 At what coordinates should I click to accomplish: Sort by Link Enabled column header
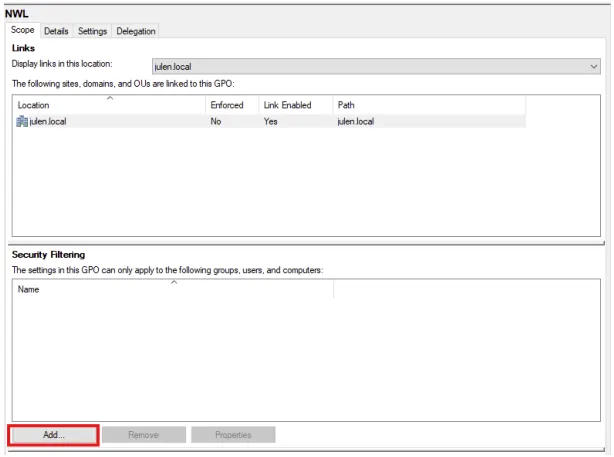pos(296,105)
